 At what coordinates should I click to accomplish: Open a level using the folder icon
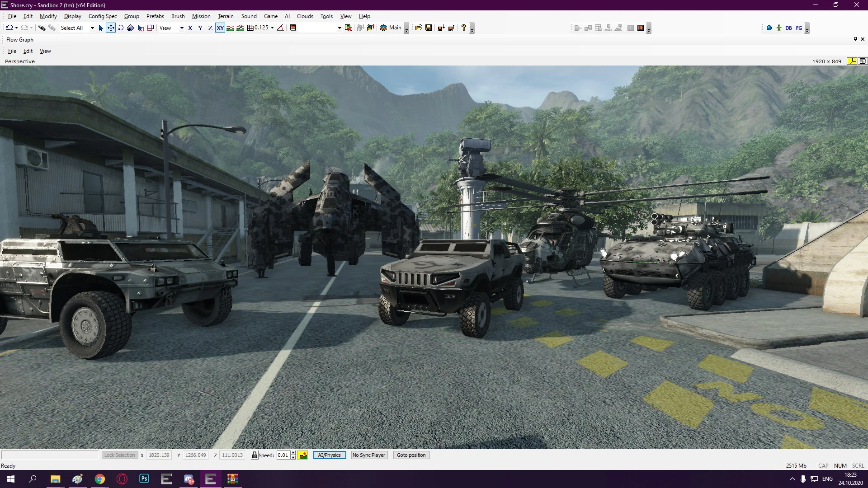pyautogui.click(x=419, y=28)
